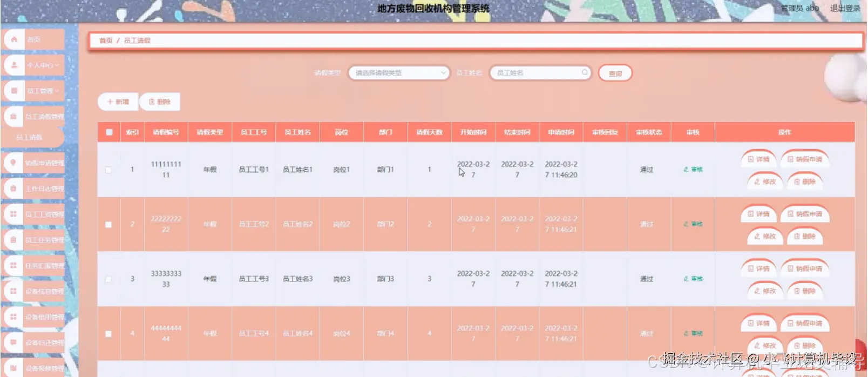
Task: Open 详情 for row 1
Action: 758,159
